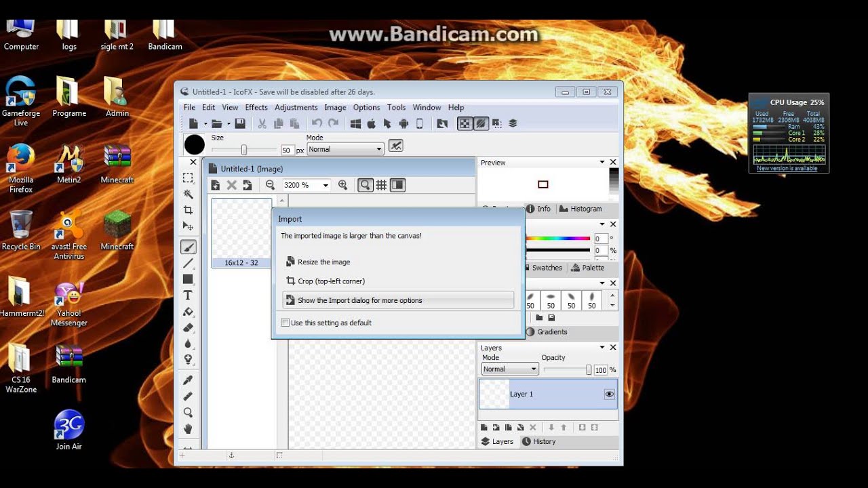This screenshot has width=868, height=488.
Task: Click the Redo arrow icon
Action: (x=333, y=123)
